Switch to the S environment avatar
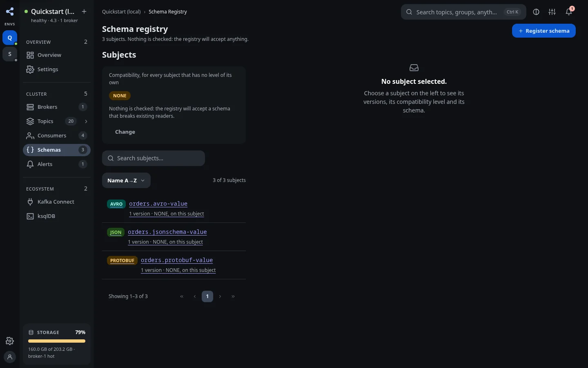This screenshot has width=588, height=368. click(x=10, y=54)
